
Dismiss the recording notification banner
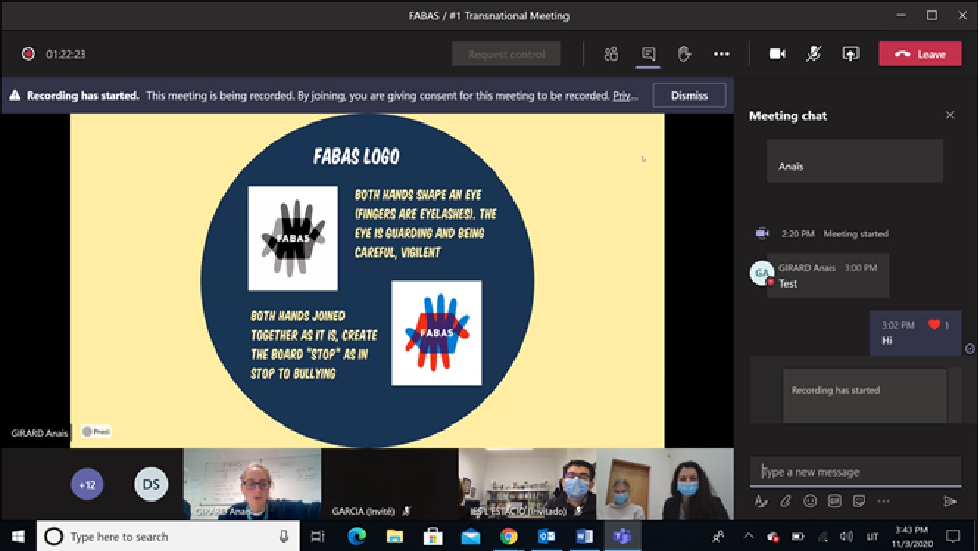689,95
